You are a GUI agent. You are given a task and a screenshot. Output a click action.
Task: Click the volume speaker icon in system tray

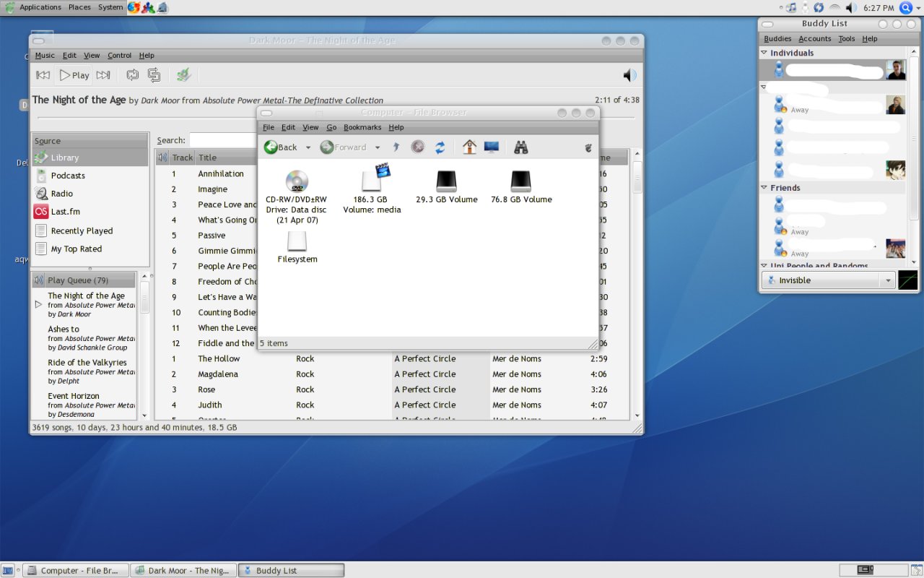coord(851,7)
